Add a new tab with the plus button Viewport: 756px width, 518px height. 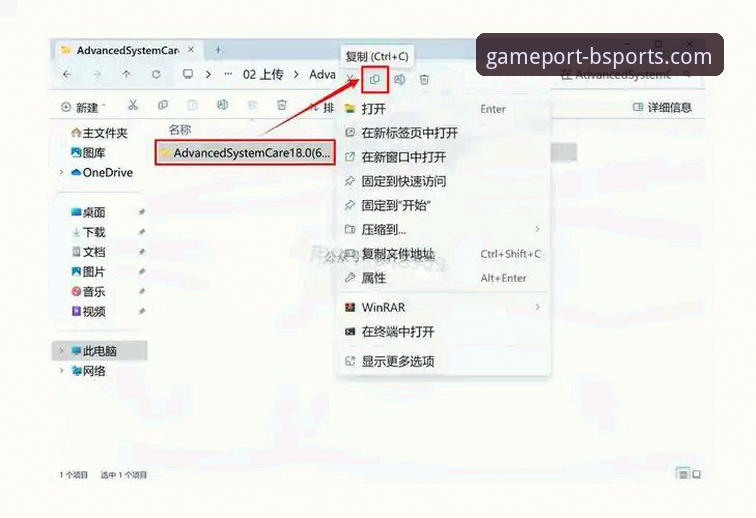pyautogui.click(x=218, y=50)
